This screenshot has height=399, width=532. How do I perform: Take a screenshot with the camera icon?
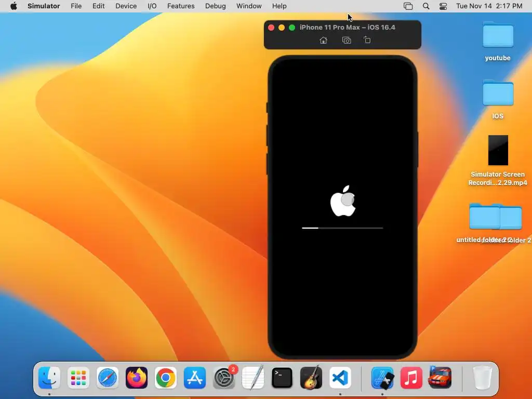pos(347,41)
